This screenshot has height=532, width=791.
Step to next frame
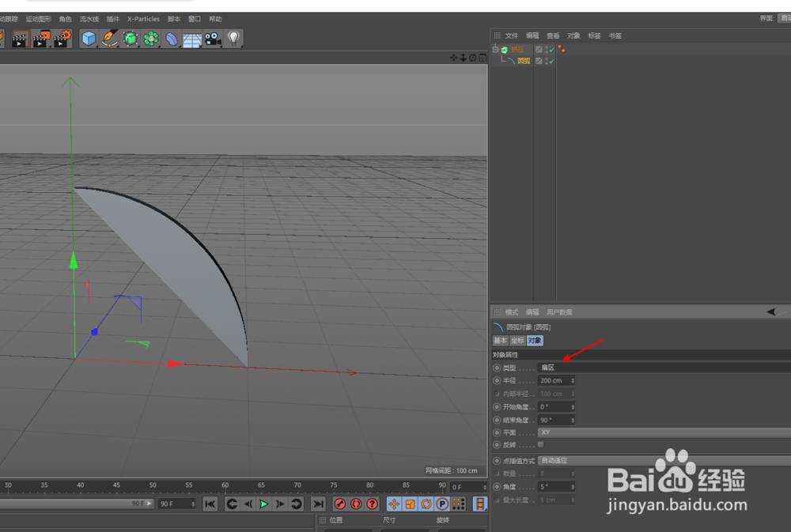280,504
